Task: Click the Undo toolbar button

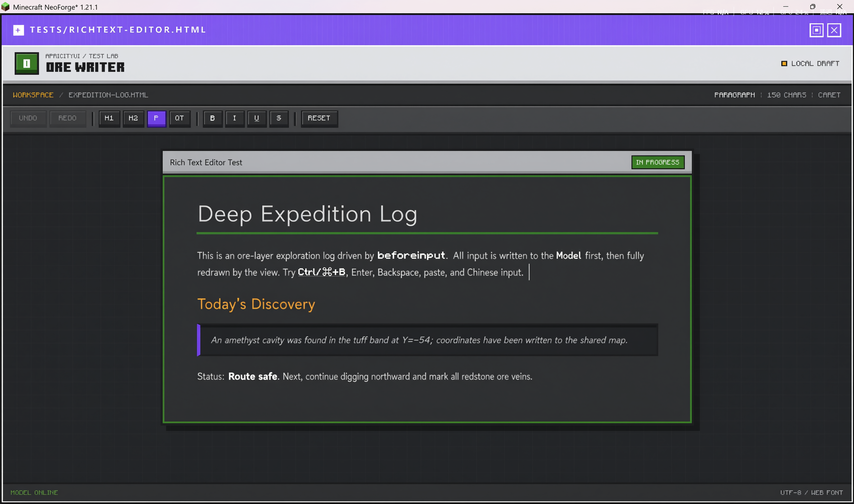Action: [x=28, y=118]
